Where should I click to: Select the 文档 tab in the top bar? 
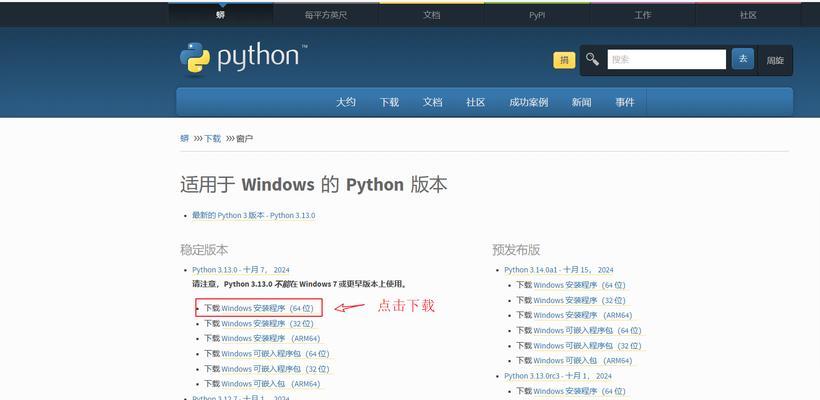coord(431,15)
